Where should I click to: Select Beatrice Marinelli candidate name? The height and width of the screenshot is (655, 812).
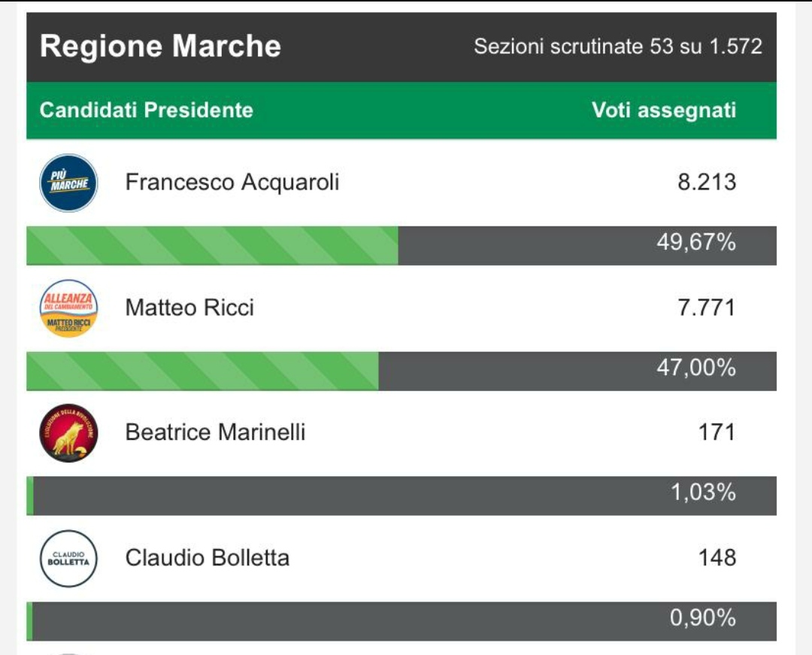coord(216,432)
